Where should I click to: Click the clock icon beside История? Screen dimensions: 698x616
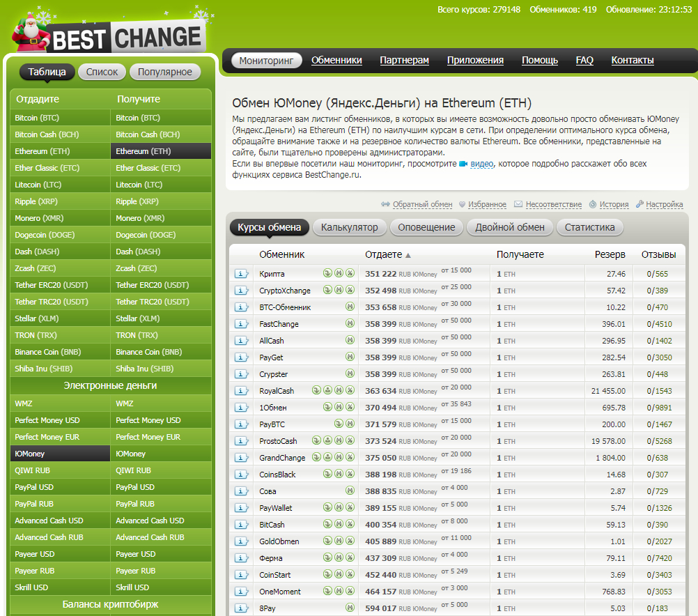click(x=593, y=204)
